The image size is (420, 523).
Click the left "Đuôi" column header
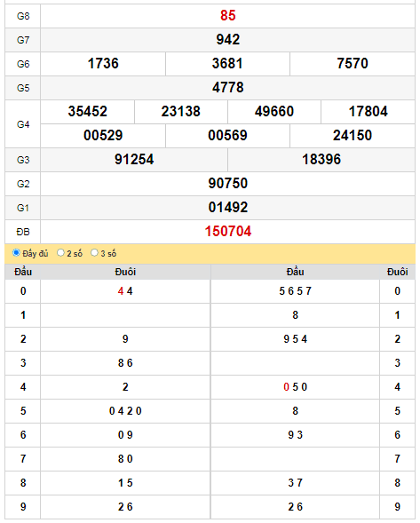[125, 272]
